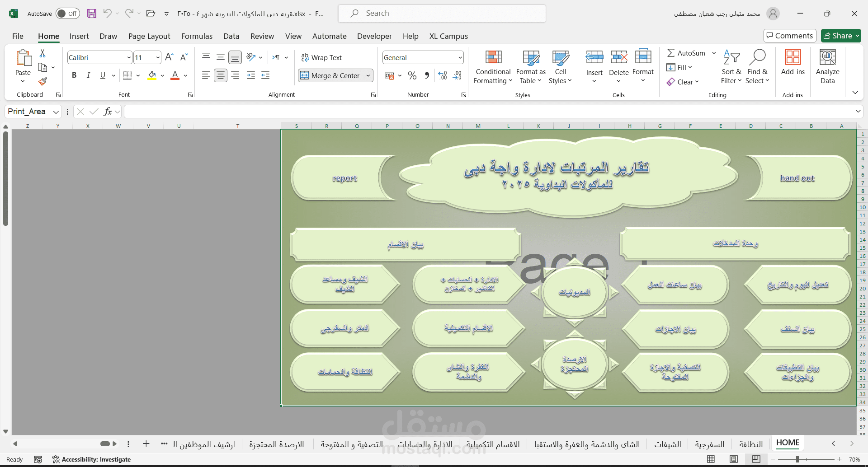Open the Fill Color dropdown arrow
The image size is (868, 467).
point(163,75)
